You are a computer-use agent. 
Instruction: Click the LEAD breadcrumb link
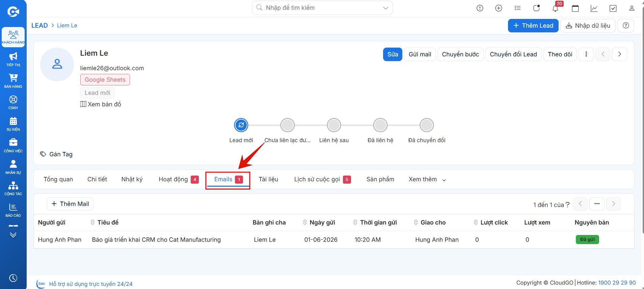[39, 26]
